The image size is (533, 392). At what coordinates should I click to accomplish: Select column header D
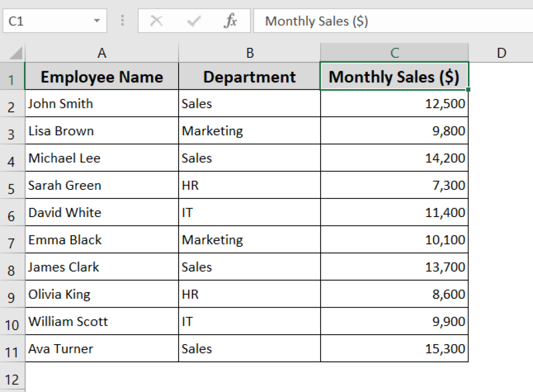(501, 53)
